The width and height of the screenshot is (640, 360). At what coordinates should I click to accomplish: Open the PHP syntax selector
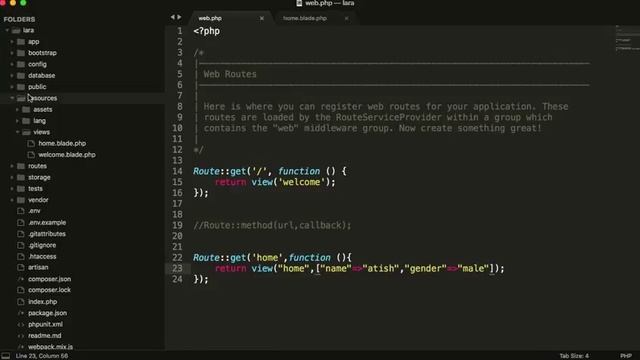point(626,356)
